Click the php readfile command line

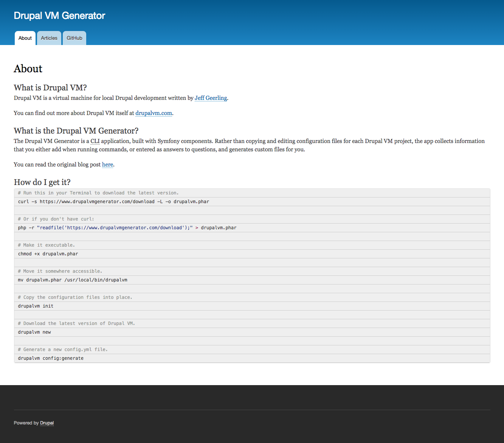[x=127, y=228]
